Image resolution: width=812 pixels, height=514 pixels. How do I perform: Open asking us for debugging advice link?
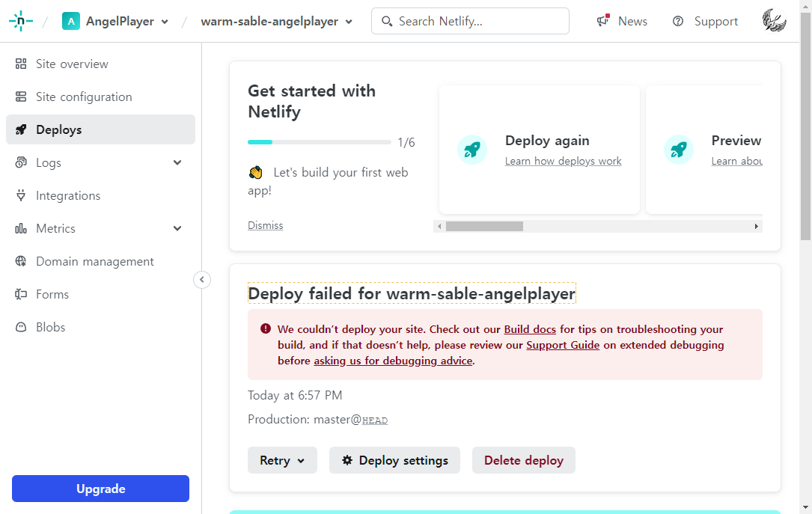tap(393, 361)
